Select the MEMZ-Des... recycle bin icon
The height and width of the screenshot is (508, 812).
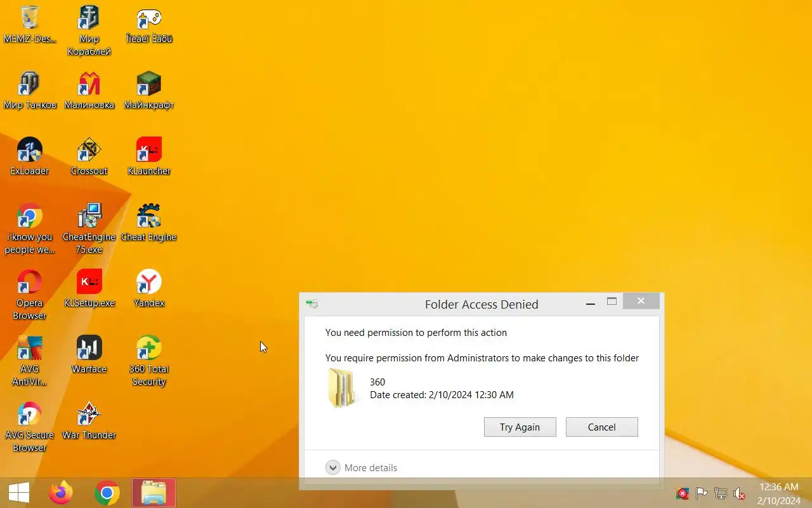click(x=29, y=25)
